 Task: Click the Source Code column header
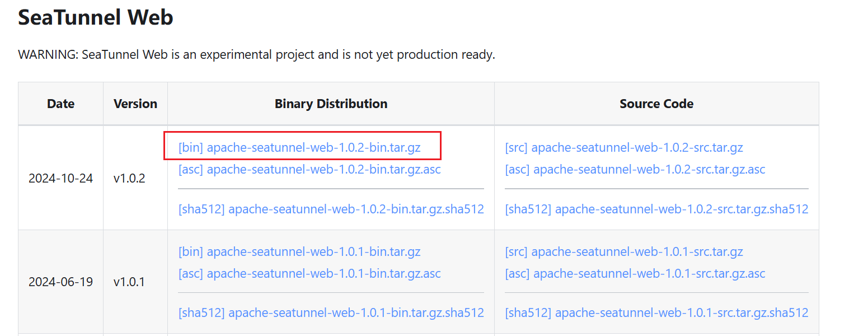tap(656, 104)
